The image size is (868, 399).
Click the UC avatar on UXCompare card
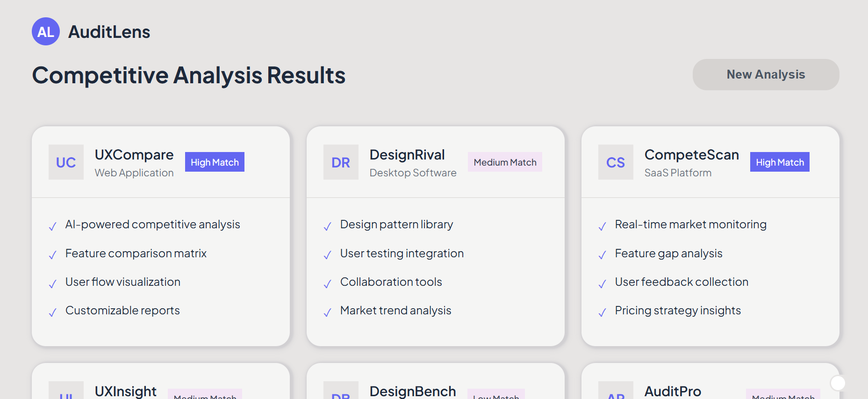pos(66,162)
